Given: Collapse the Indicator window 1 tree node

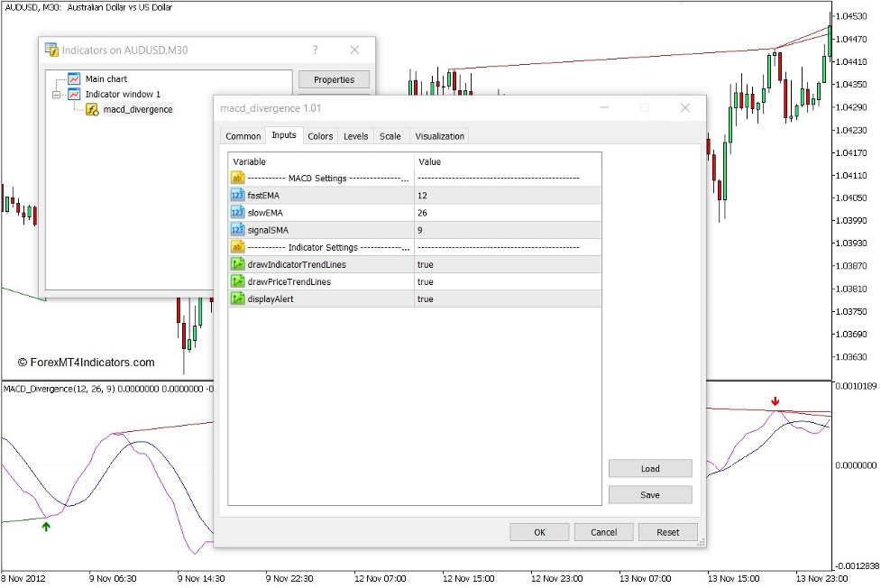Looking at the screenshot, I should (x=57, y=94).
